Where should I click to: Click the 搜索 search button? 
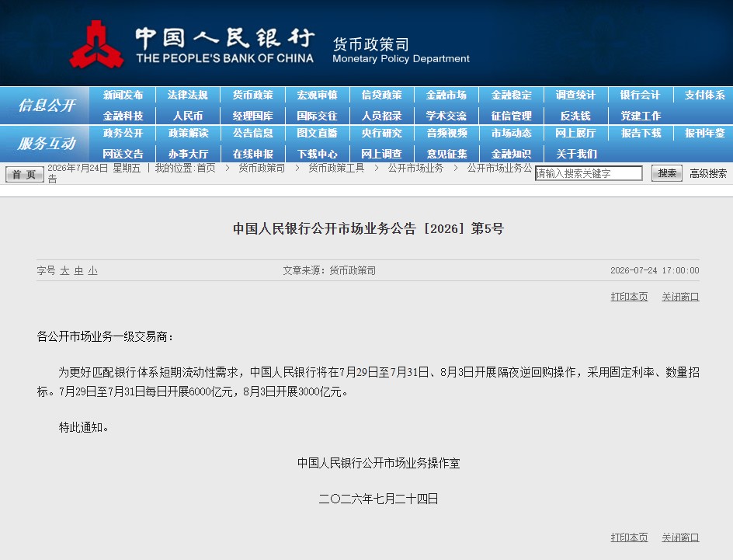coord(667,173)
